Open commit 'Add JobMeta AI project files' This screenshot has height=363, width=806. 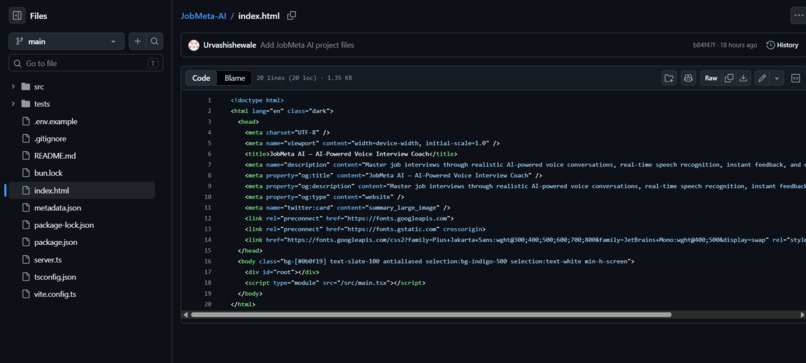307,45
